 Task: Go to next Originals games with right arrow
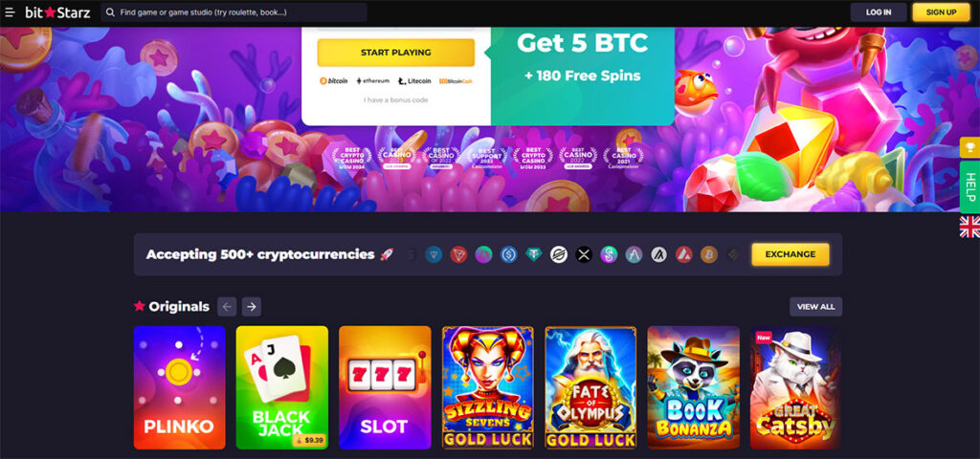pos(252,307)
